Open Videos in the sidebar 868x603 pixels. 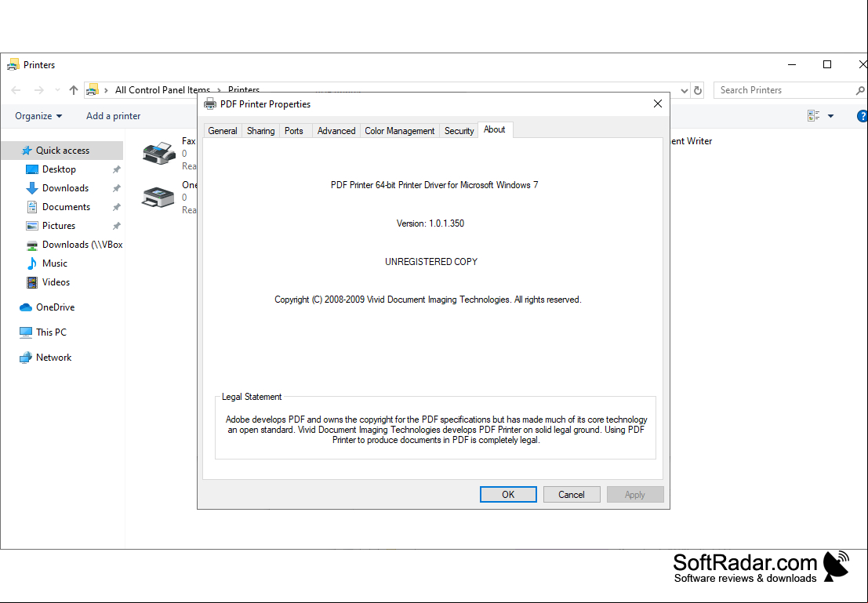pyautogui.click(x=56, y=282)
